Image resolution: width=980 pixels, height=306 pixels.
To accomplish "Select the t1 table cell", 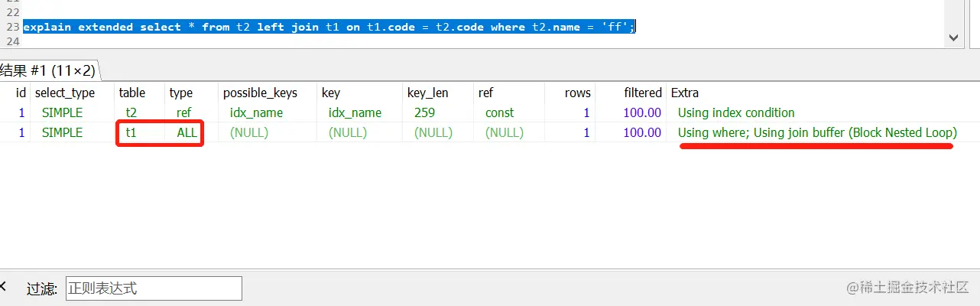I will 131,132.
